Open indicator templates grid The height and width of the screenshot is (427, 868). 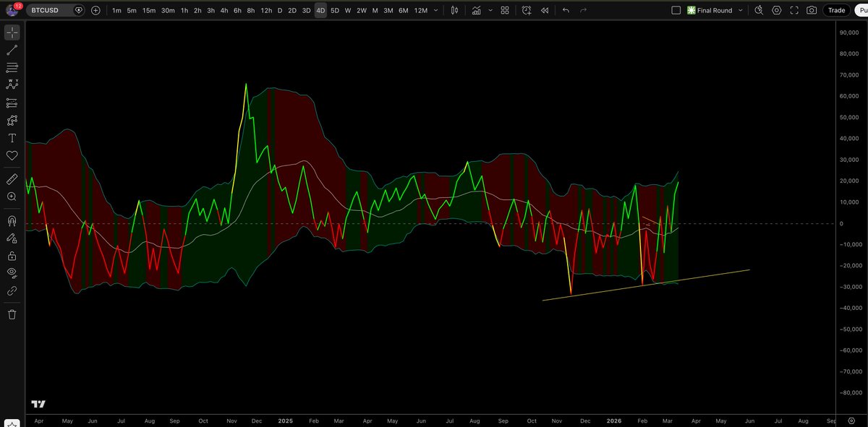(505, 10)
